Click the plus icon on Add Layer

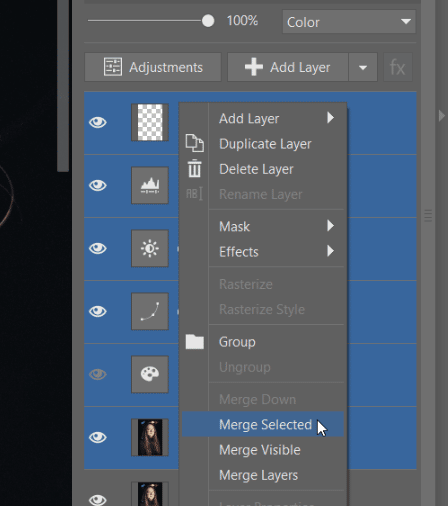tap(254, 67)
